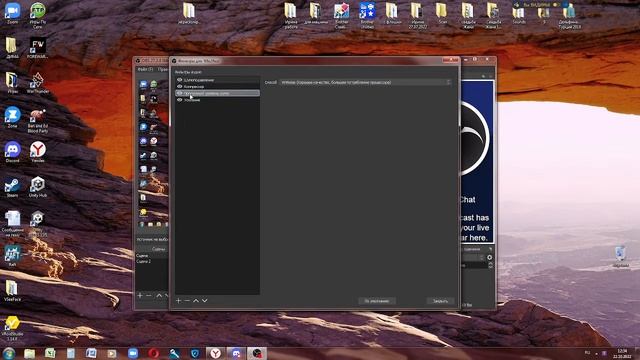The width and height of the screenshot is (640, 360).
Task: Open the Zona desktop shortcut
Action: pos(12,118)
